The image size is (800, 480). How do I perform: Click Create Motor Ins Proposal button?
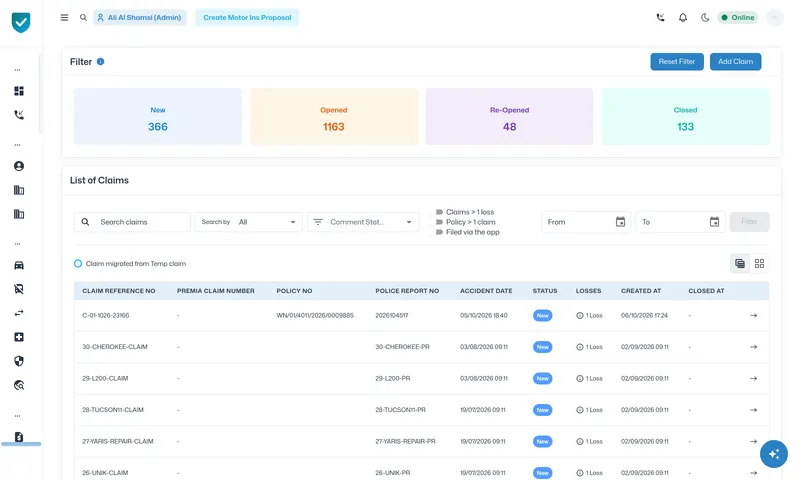tap(247, 17)
